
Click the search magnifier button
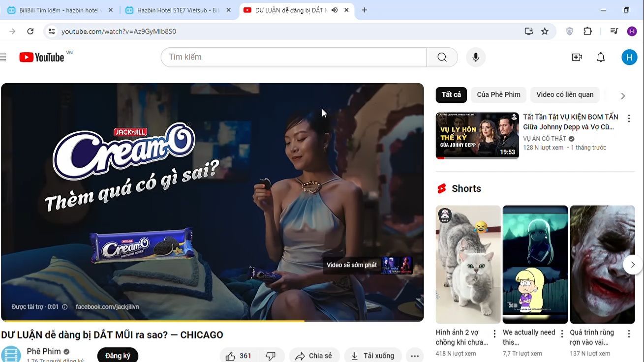pyautogui.click(x=442, y=58)
